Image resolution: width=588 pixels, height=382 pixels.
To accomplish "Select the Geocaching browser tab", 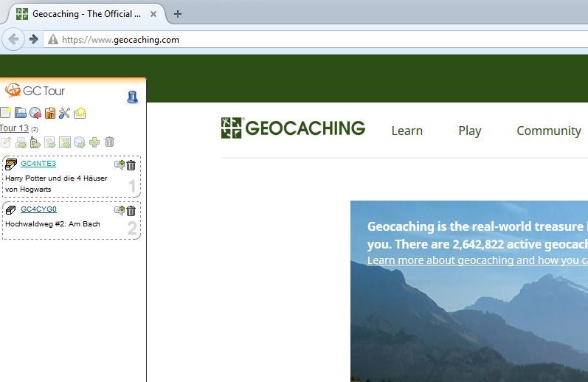I will pos(86,14).
